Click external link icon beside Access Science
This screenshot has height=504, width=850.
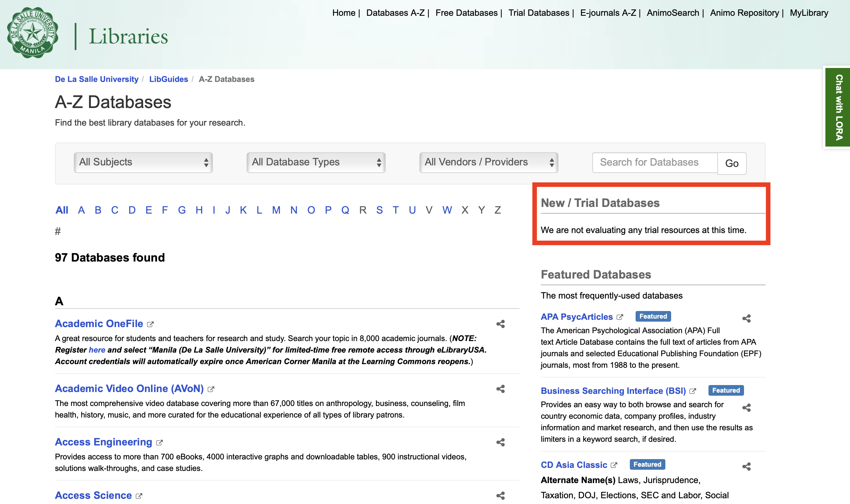pos(139,496)
